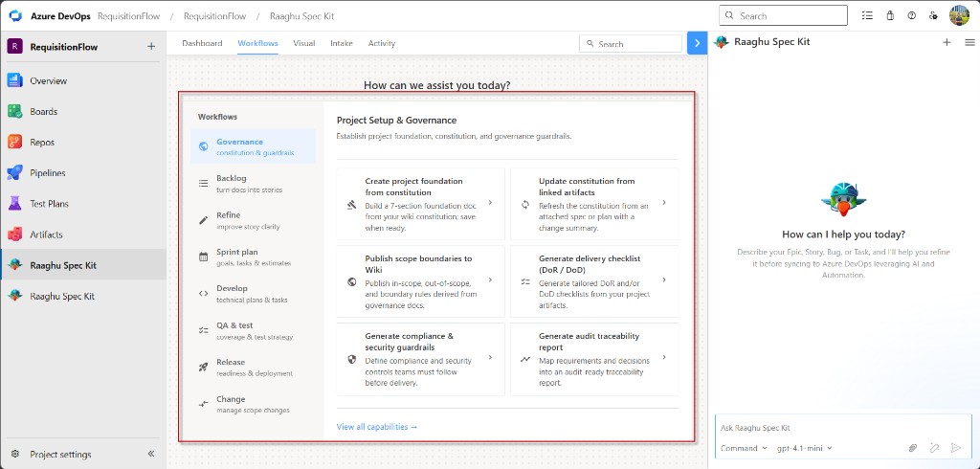
Task: Open the selected Raaghu Spec Kit sidebar item
Action: (83, 265)
